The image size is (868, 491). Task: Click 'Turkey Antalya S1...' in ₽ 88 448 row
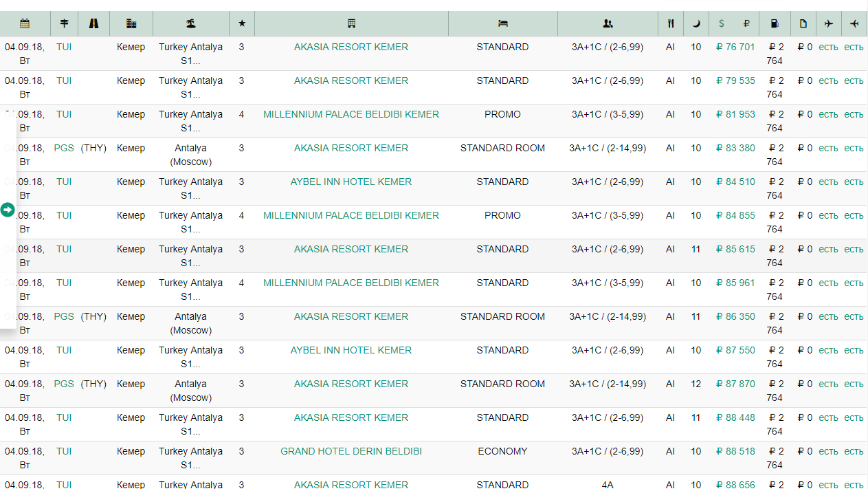pyautogui.click(x=191, y=424)
